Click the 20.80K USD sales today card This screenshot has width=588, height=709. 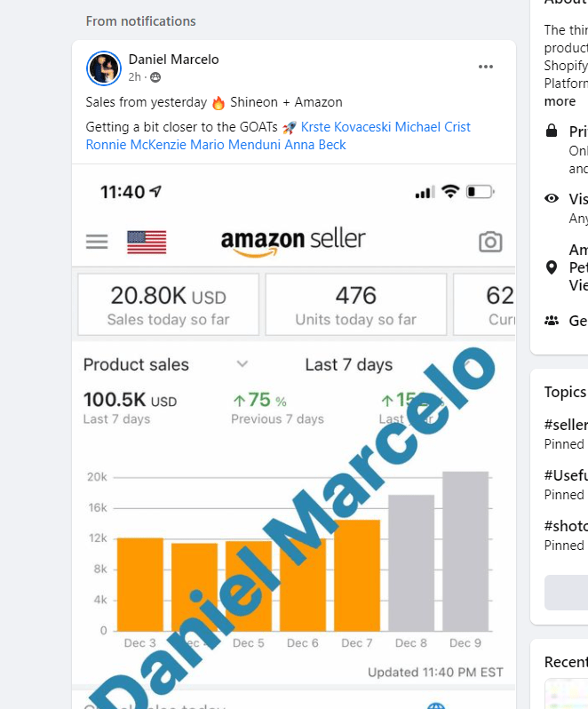[169, 305]
